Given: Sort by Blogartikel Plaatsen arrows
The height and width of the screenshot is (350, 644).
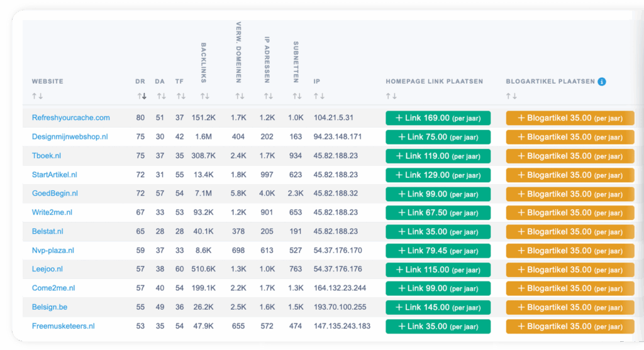Looking at the screenshot, I should (511, 96).
